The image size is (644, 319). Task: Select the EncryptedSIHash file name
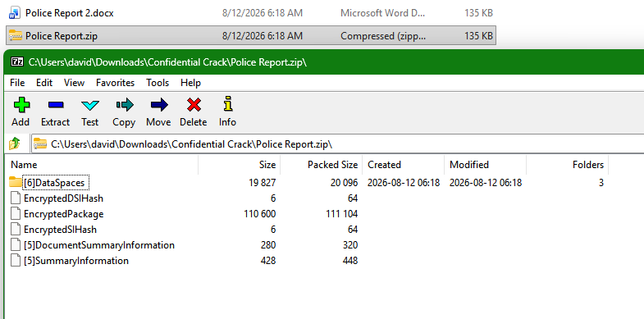(x=60, y=230)
